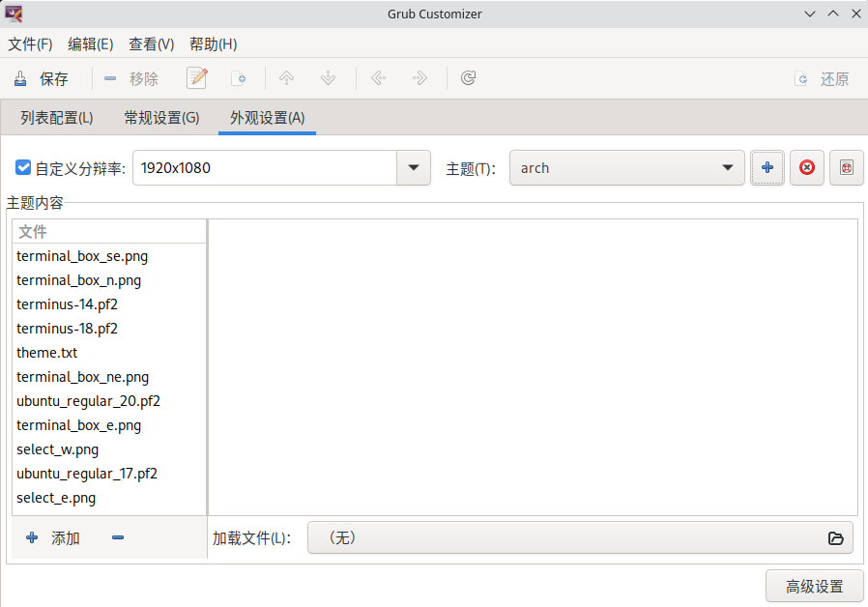Open the resolution dropdown arrow
Screen dimensions: 868x607
414,168
